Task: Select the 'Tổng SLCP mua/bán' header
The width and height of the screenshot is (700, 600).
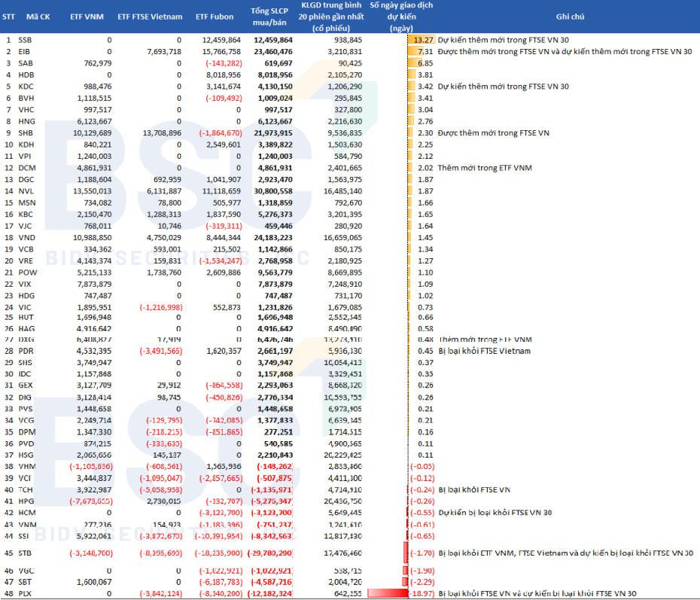Action: click(x=269, y=17)
